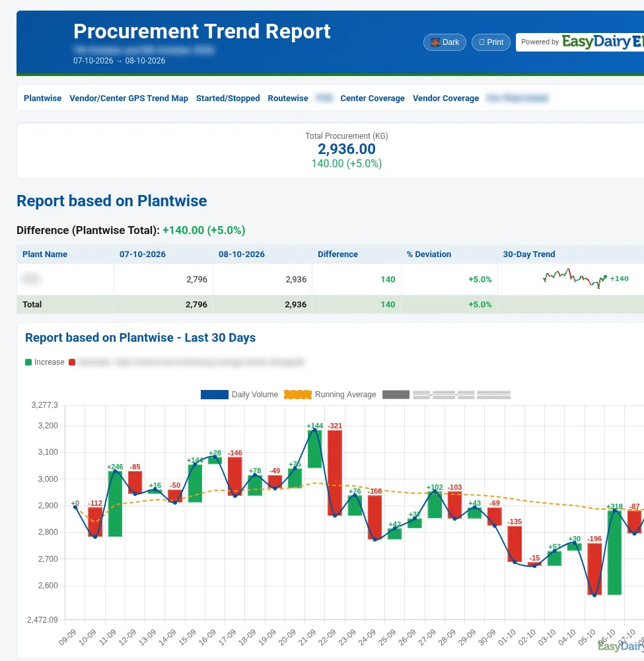This screenshot has width=644, height=661.
Task: Navigate to Center Coverage link
Action: pyautogui.click(x=373, y=98)
